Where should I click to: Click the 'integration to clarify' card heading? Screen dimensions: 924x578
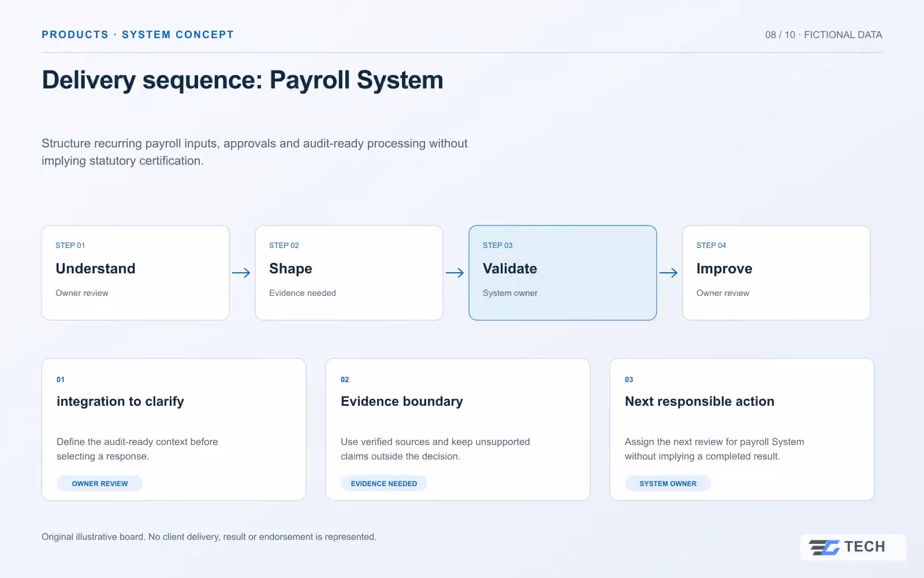pyautogui.click(x=120, y=402)
